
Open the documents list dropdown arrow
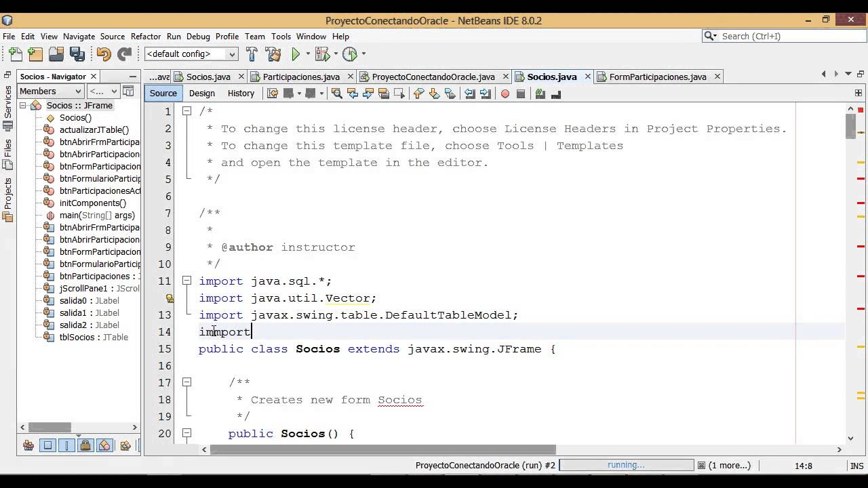(x=848, y=74)
